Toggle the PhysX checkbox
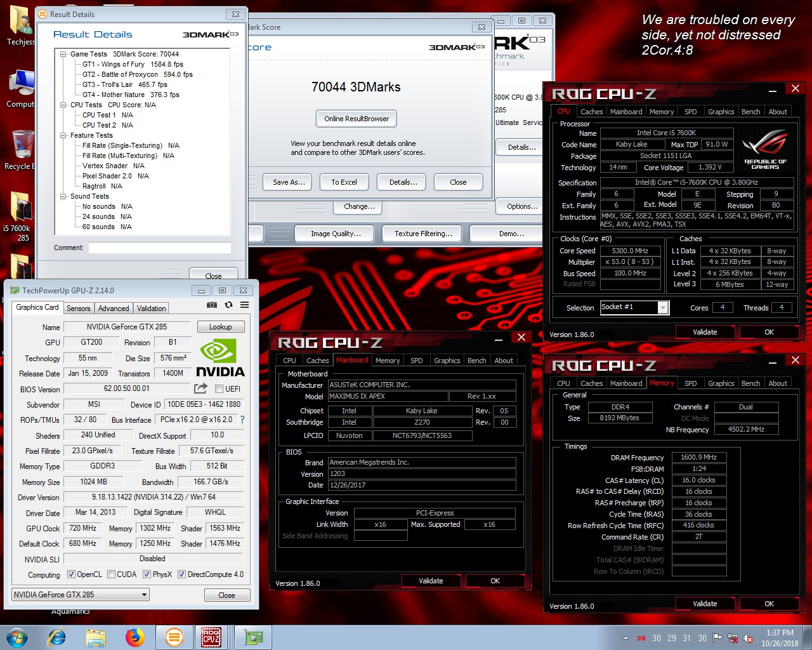Screen dimensions: 812x650 coord(147,574)
